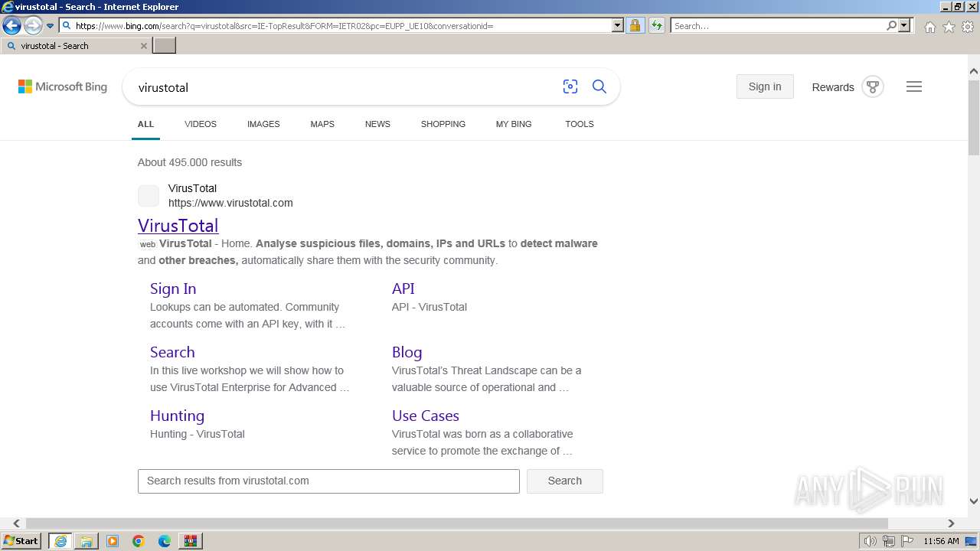
Task: Click the vertical scrollbar down arrow
Action: click(x=974, y=501)
